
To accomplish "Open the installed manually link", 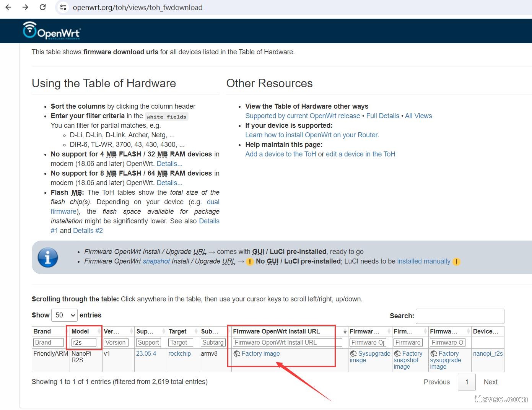I will click(x=424, y=261).
